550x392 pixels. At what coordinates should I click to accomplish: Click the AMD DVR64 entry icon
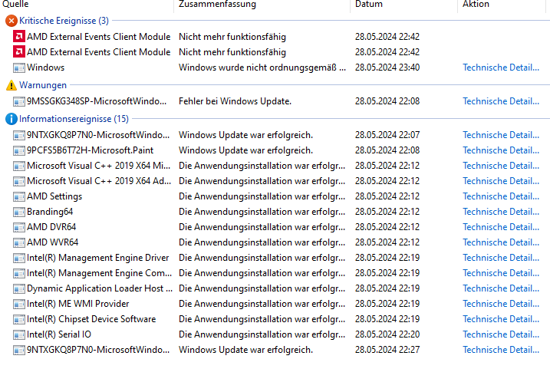click(19, 227)
